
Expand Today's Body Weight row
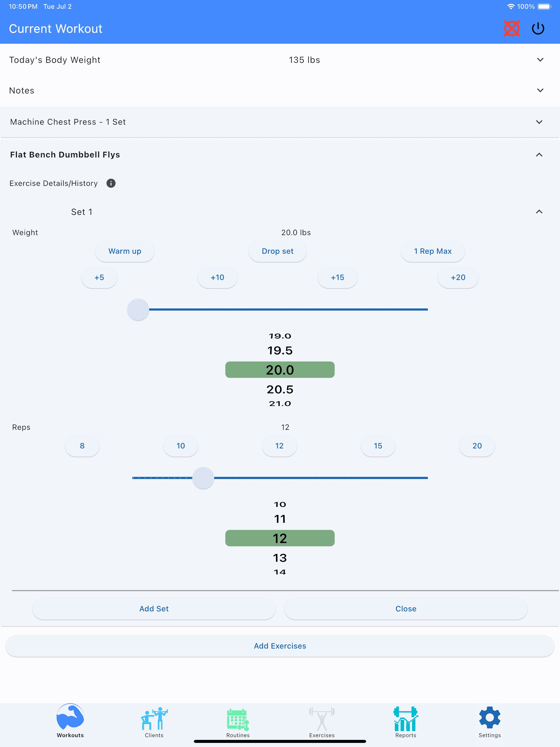click(280, 60)
